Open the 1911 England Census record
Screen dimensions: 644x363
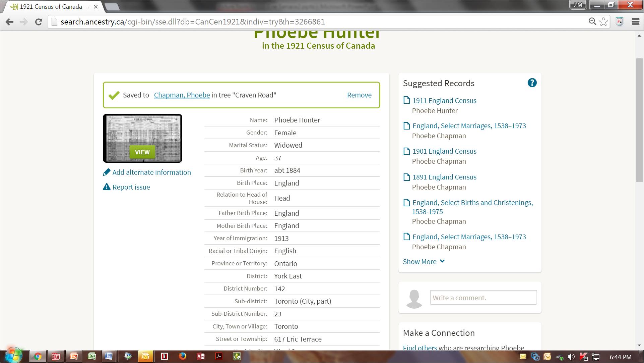coord(444,100)
